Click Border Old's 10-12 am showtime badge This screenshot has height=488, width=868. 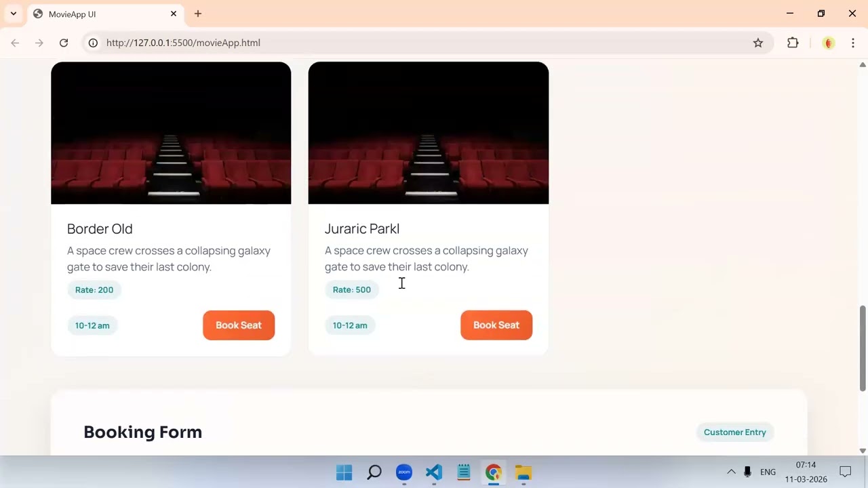coord(92,325)
